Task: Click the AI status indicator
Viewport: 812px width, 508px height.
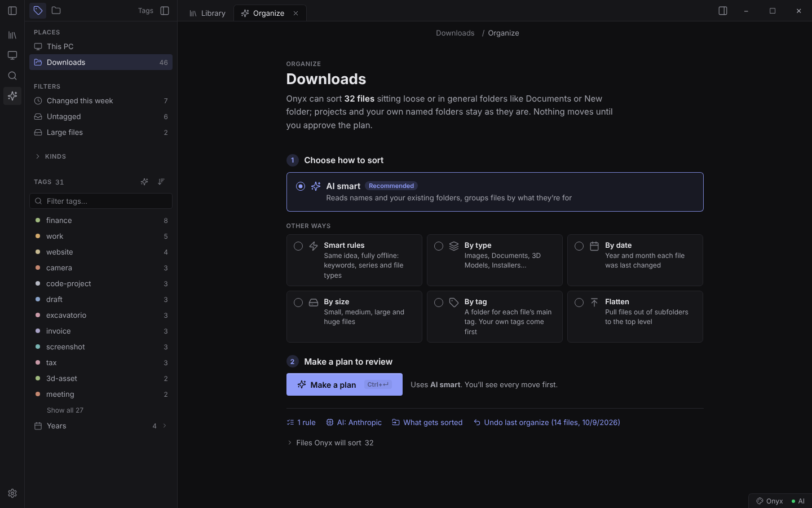Action: click(x=798, y=501)
